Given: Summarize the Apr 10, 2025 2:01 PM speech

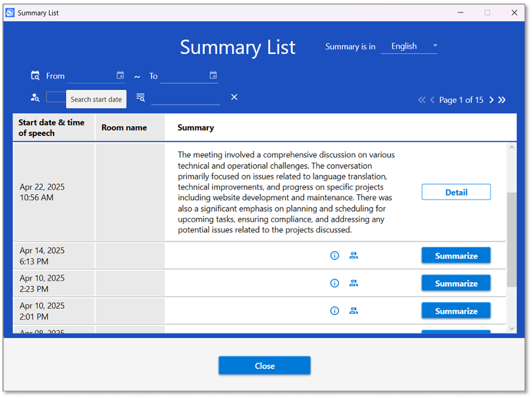Looking at the screenshot, I should tap(456, 311).
